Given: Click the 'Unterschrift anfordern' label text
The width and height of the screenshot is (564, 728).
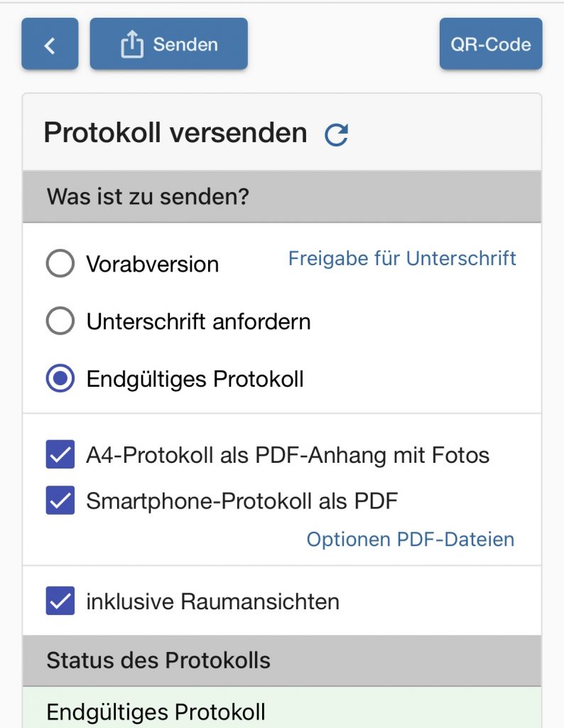Looking at the screenshot, I should click(x=198, y=321).
